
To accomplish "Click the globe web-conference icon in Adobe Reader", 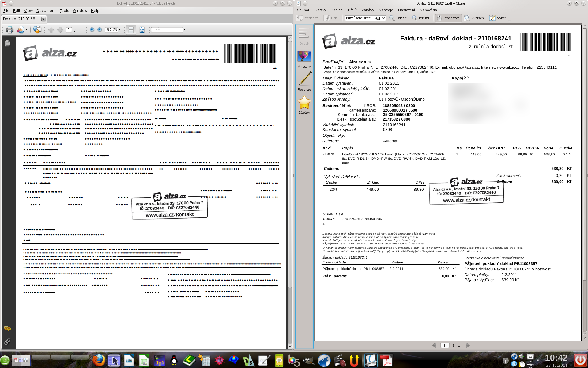I will (37, 30).
